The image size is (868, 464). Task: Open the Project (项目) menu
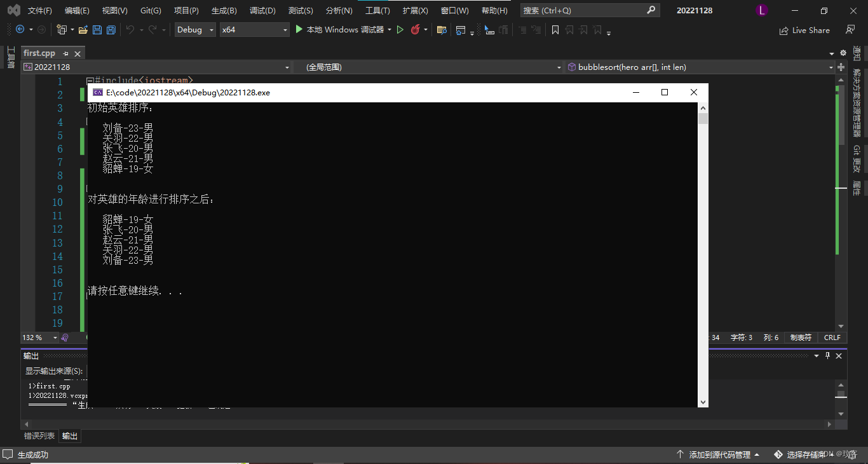click(186, 10)
